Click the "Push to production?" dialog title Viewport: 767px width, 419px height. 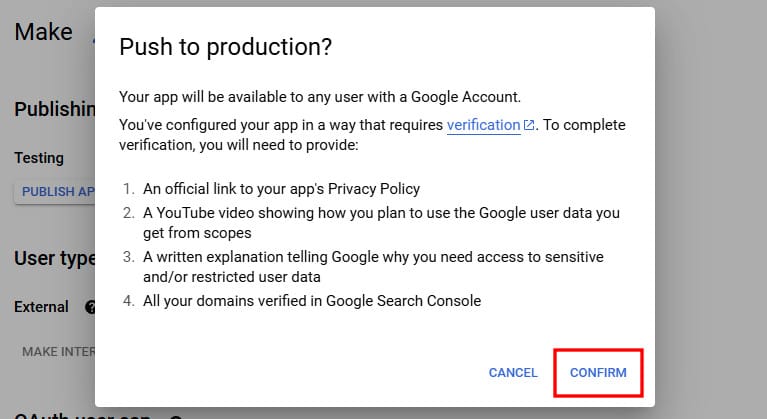click(225, 47)
